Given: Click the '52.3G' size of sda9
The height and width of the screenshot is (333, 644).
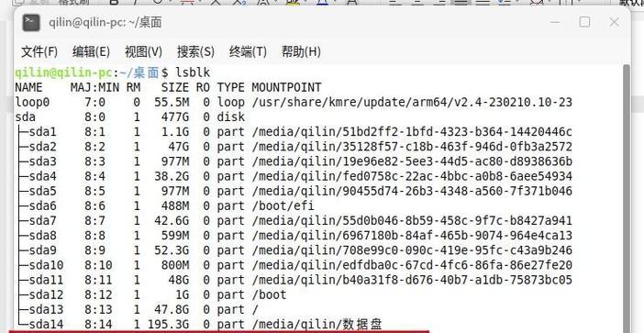Looking at the screenshot, I should click(172, 250).
